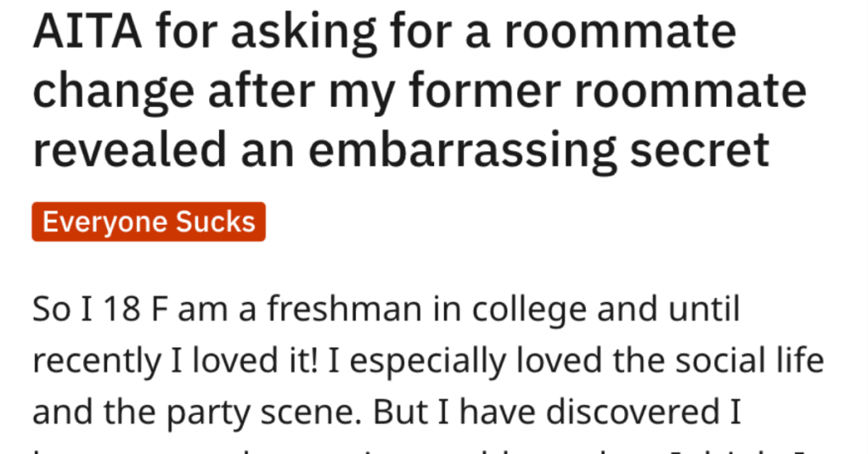Click the word 'Sucks' in the flair

coord(216,221)
